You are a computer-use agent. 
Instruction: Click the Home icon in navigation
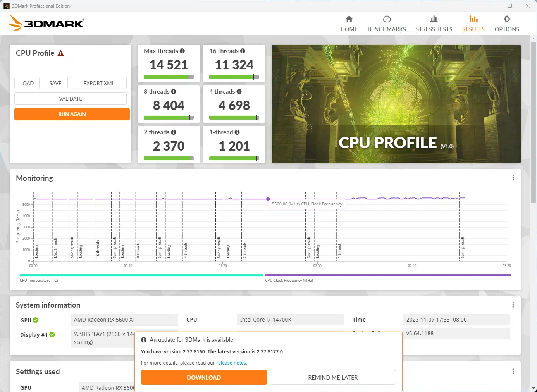click(x=349, y=19)
